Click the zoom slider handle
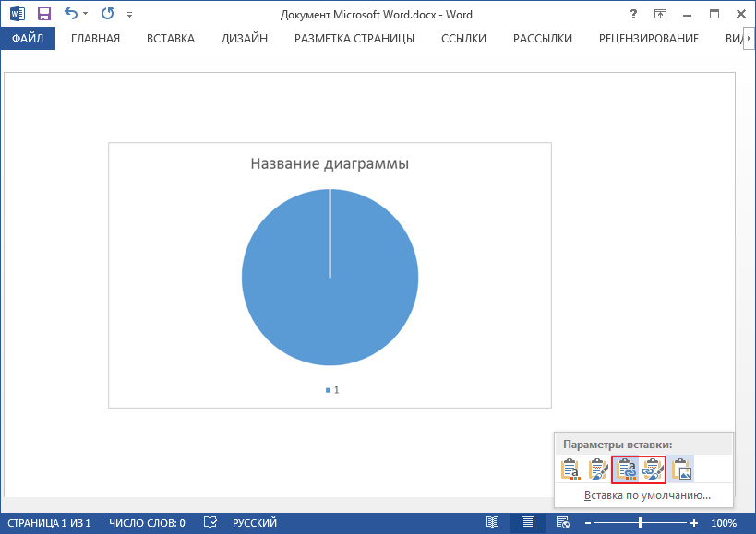Viewport: 756px width, 534px height. coord(641,523)
